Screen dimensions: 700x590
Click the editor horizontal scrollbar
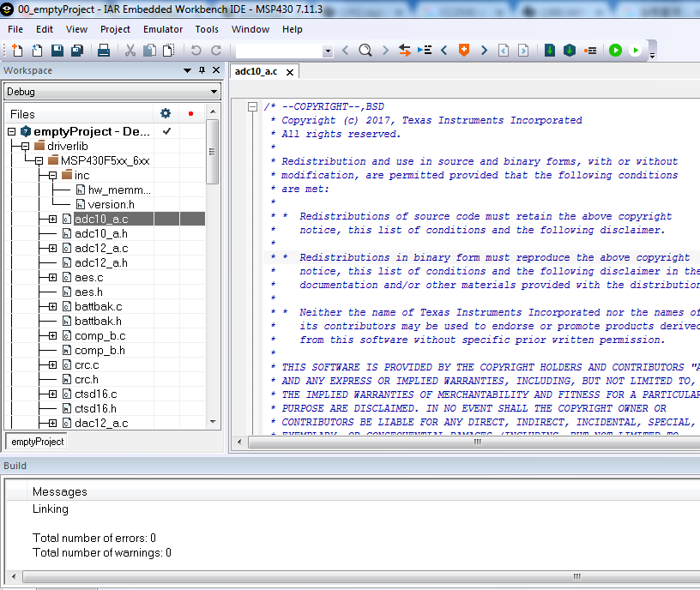(x=477, y=441)
